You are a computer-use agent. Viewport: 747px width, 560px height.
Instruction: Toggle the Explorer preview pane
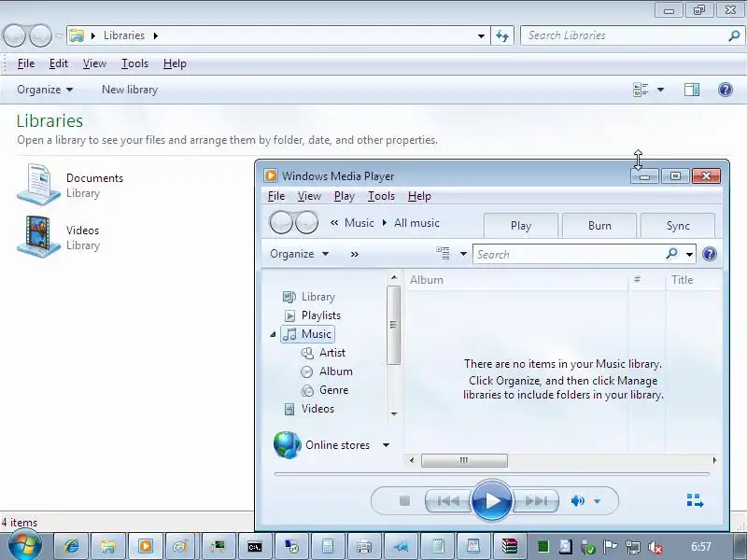point(692,90)
